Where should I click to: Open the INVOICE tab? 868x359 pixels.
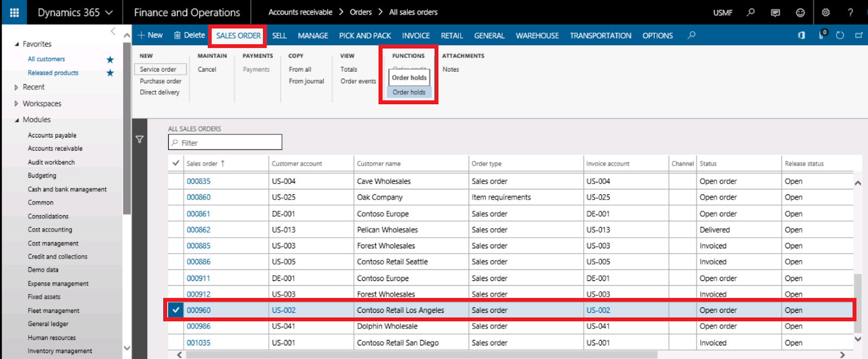click(416, 35)
